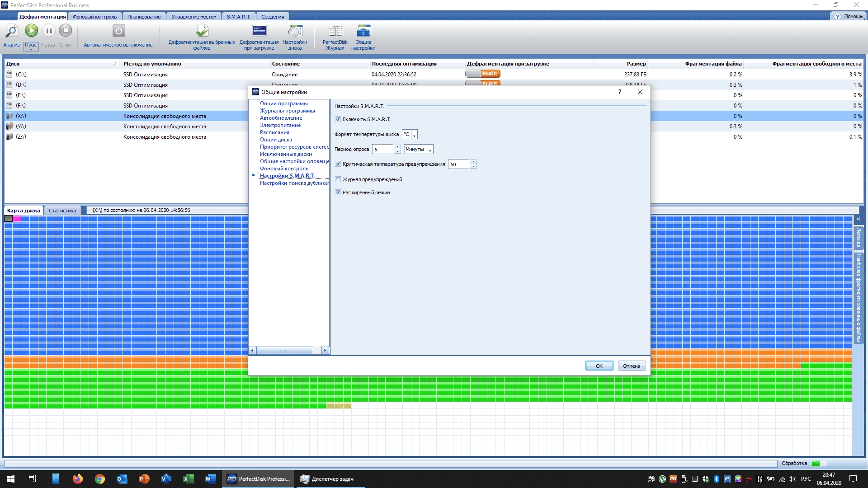The height and width of the screenshot is (488, 868).
Task: Cancel settings with Отмена button
Action: [632, 366]
